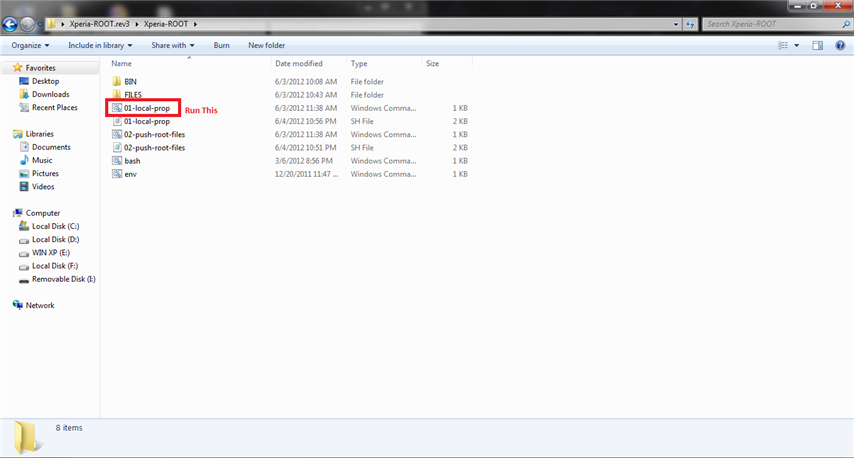Select Libraries in navigation pane
The width and height of the screenshot is (854, 458).
tap(39, 134)
